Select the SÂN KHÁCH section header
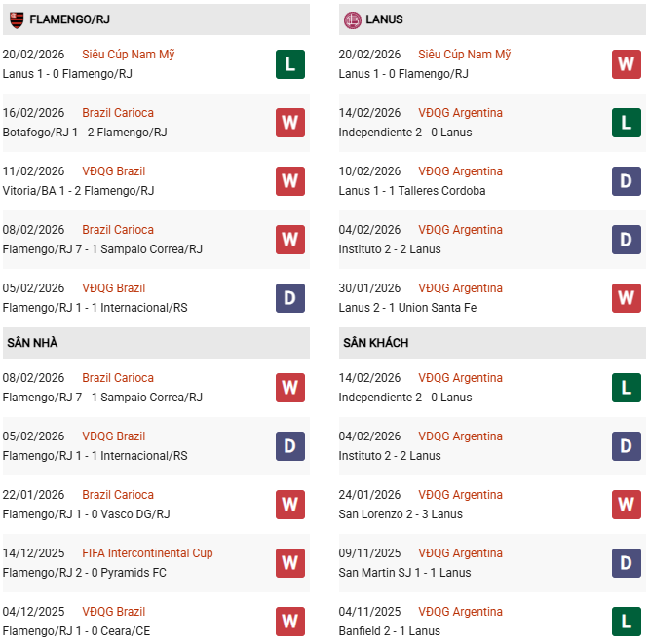This screenshot has height=644, width=649. 375,343
